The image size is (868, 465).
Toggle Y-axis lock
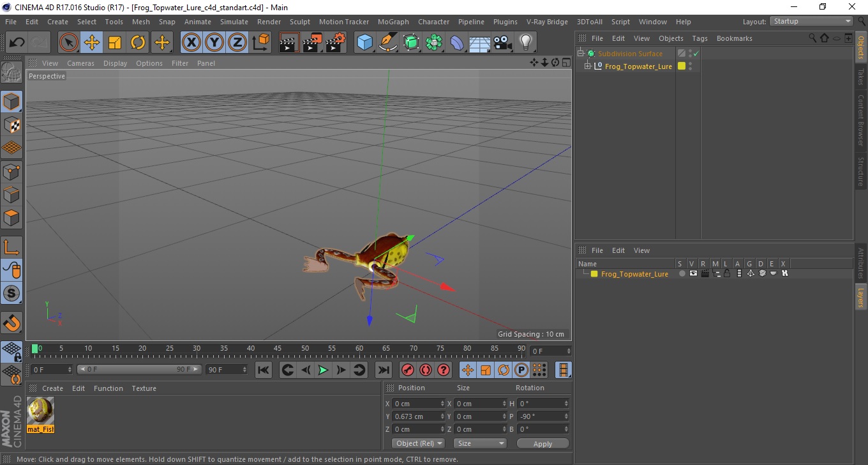point(214,43)
